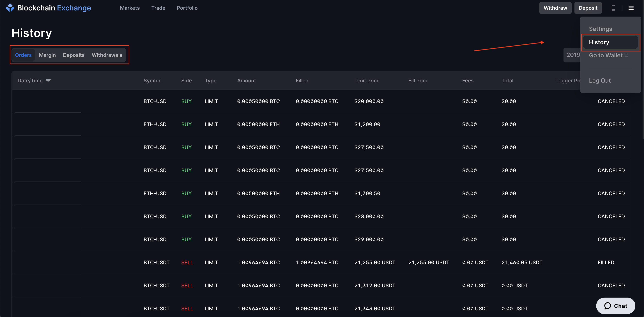Click ETH-USD symbol in the $1,200.00 row
Viewport: 644px width, 317px height.
[x=155, y=124]
